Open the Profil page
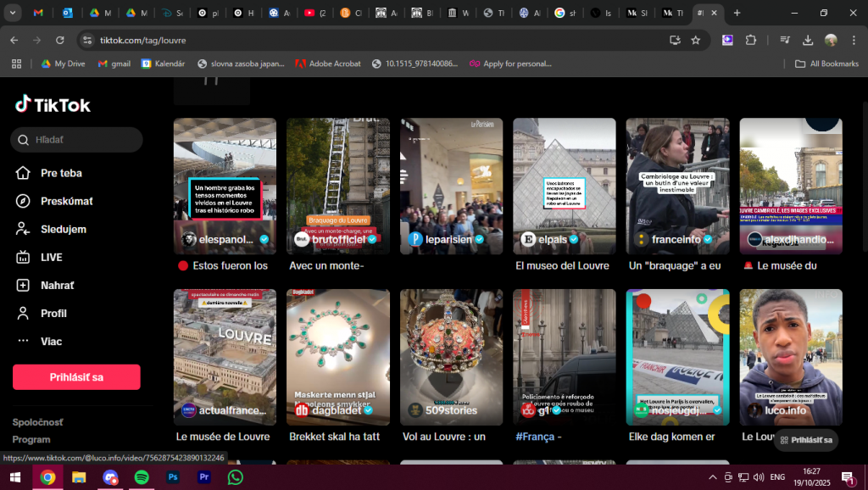 (53, 313)
